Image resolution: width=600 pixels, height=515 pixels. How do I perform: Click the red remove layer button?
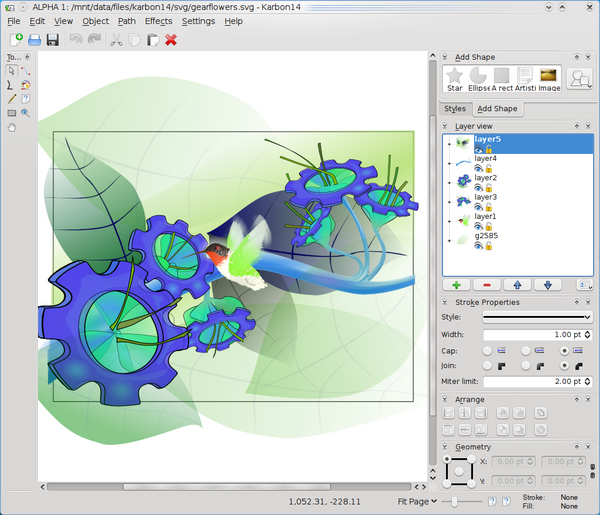click(x=487, y=285)
